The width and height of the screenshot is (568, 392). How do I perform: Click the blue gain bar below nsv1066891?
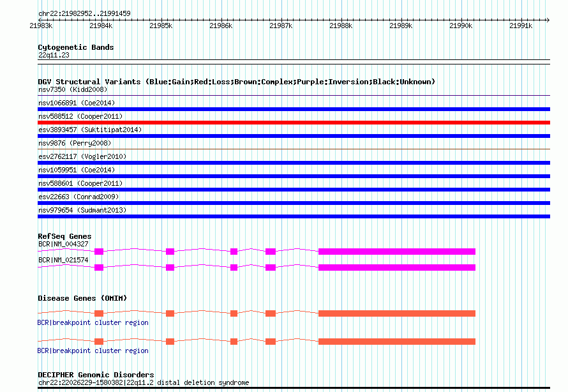pos(294,109)
